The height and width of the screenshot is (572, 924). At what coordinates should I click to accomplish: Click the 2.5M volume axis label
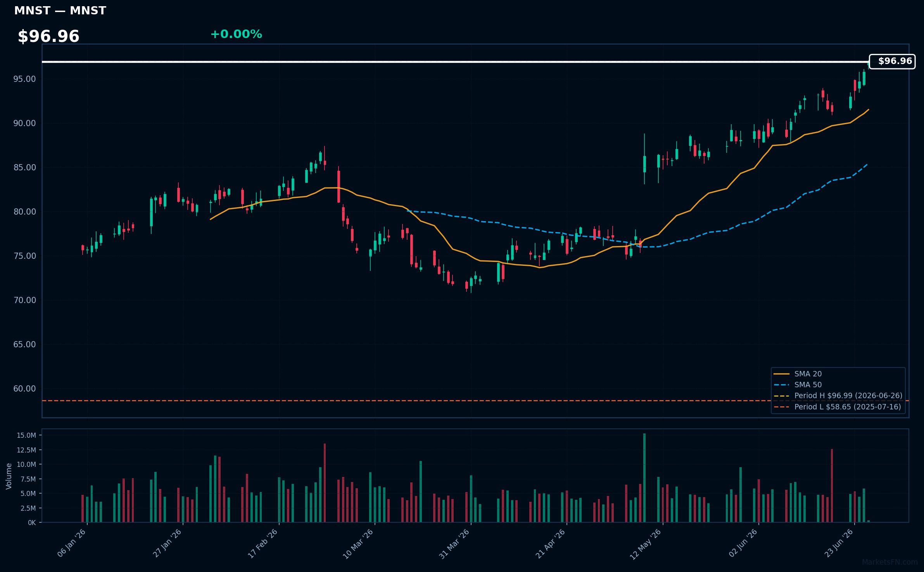[28, 508]
